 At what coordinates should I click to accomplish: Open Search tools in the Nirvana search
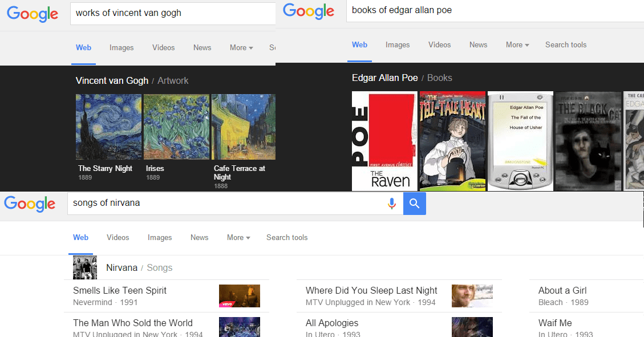coord(287,237)
